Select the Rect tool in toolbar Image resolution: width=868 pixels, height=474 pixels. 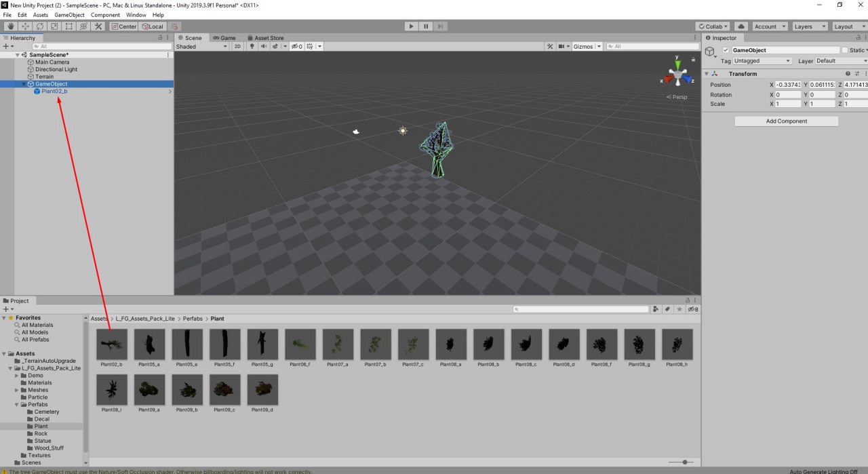[x=69, y=26]
